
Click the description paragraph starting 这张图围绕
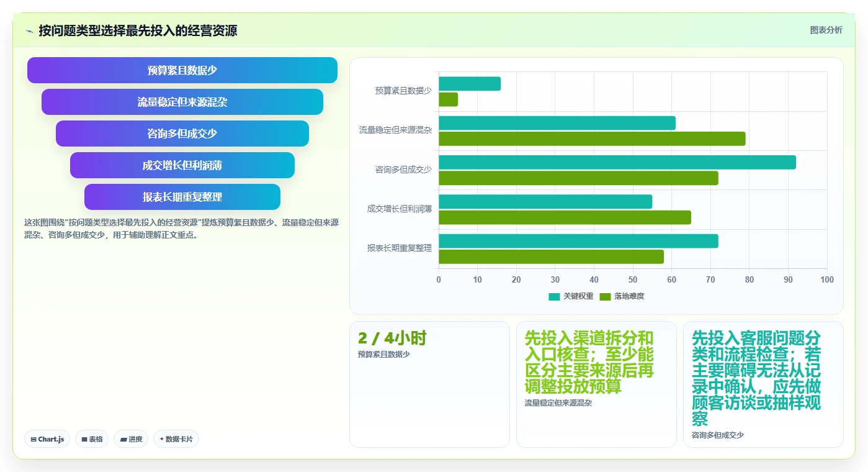(x=181, y=229)
